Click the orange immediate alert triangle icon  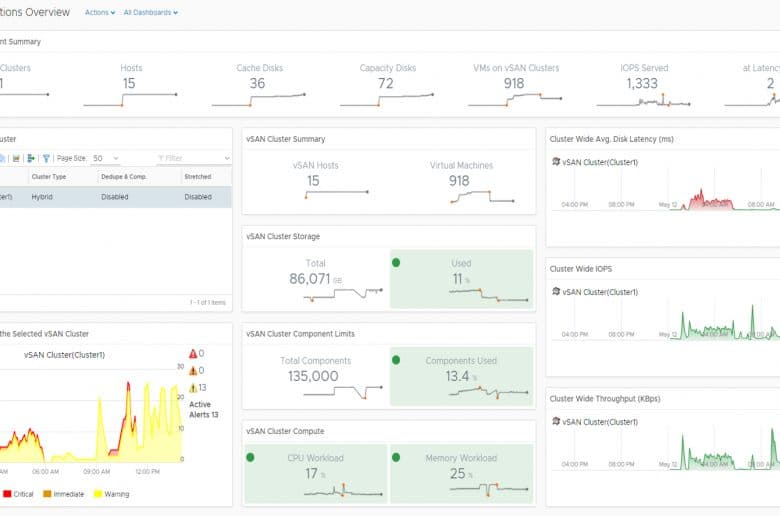click(193, 371)
